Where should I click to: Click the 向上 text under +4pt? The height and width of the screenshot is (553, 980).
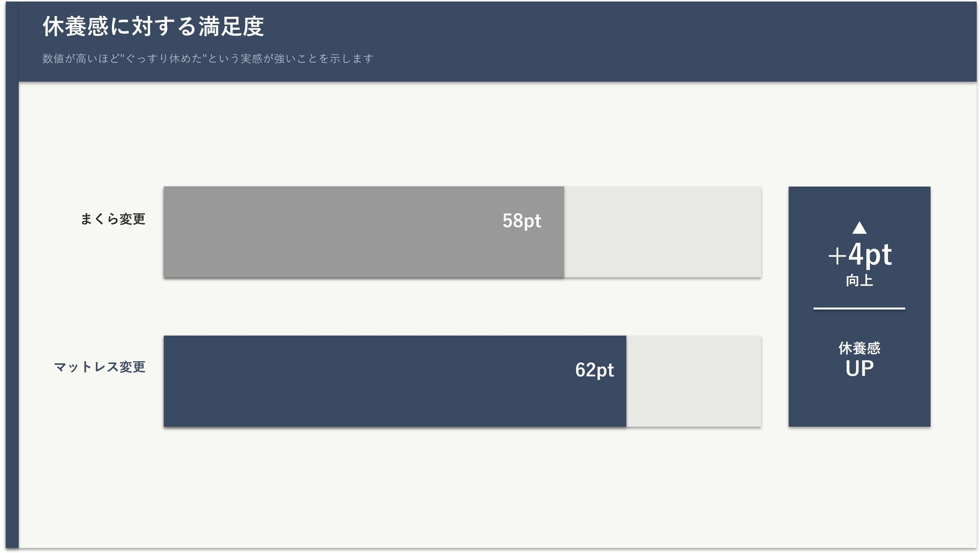pos(859,281)
